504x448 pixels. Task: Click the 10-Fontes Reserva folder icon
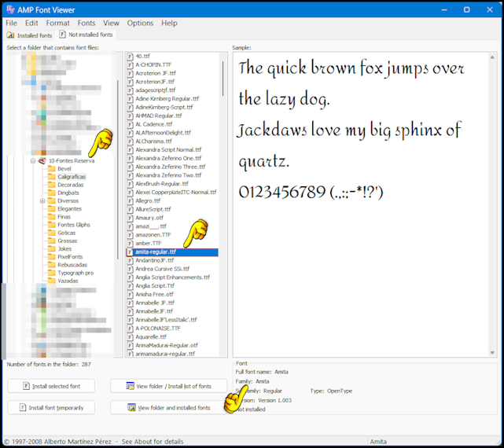[42, 160]
